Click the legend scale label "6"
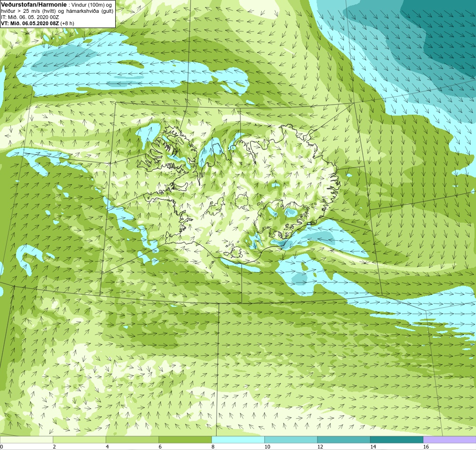The image size is (476, 450). (x=160, y=447)
